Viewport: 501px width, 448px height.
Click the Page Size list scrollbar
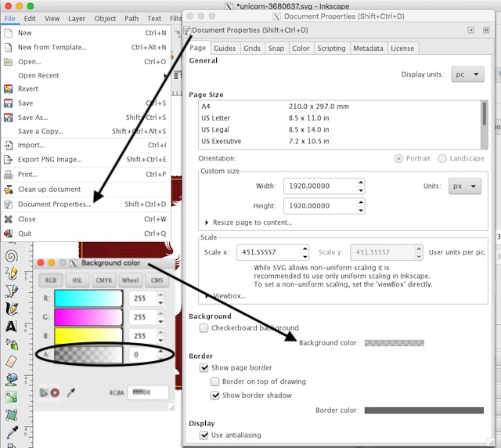485,125
